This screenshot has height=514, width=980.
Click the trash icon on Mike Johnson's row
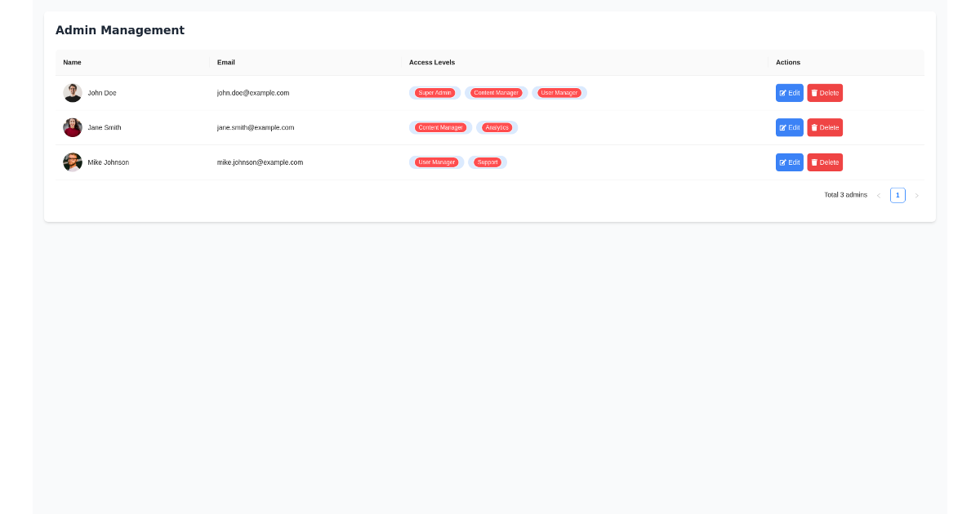pyautogui.click(x=815, y=162)
